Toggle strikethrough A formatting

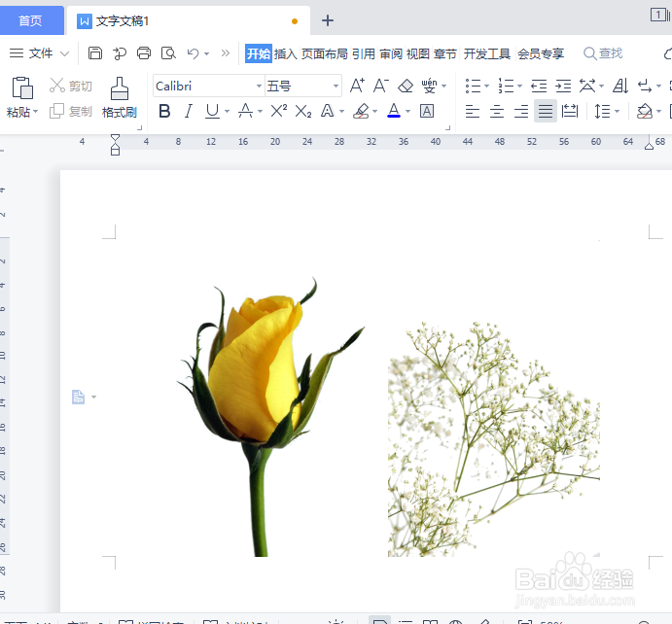pyautogui.click(x=245, y=112)
